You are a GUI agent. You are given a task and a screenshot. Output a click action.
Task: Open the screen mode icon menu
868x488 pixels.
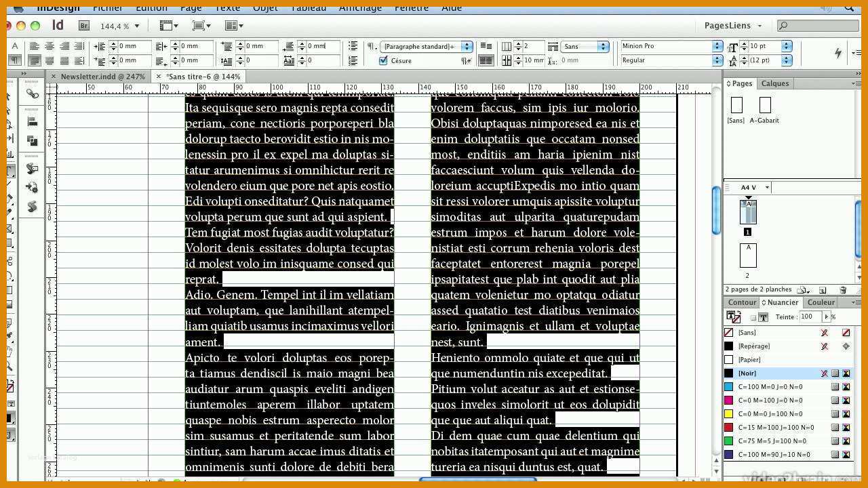coord(201,26)
